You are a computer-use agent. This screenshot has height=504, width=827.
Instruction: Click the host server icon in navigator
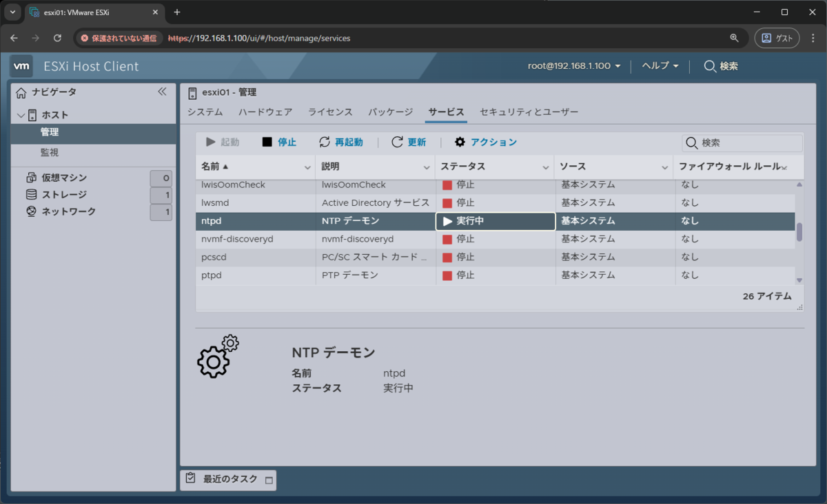point(32,115)
